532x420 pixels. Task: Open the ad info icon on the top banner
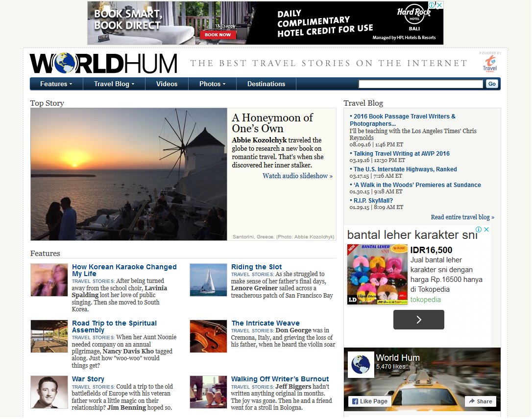point(432,5)
